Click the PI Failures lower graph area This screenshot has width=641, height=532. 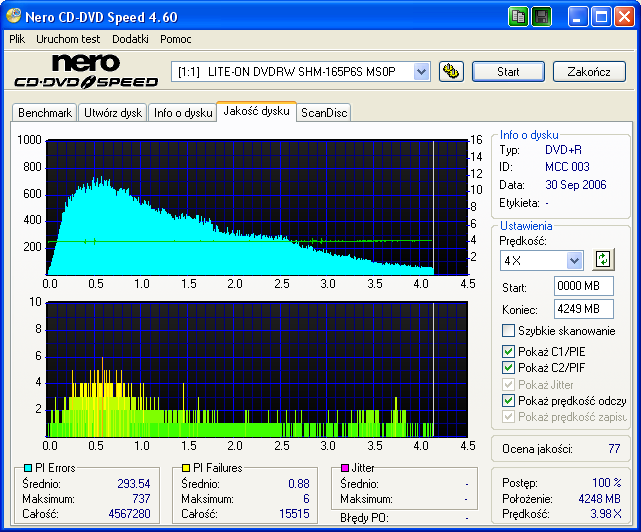click(x=257, y=370)
